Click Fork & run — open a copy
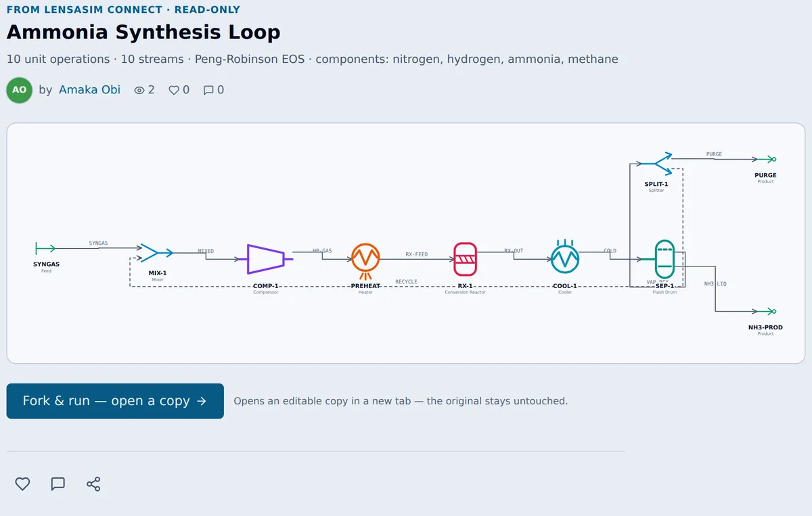 [x=115, y=401]
